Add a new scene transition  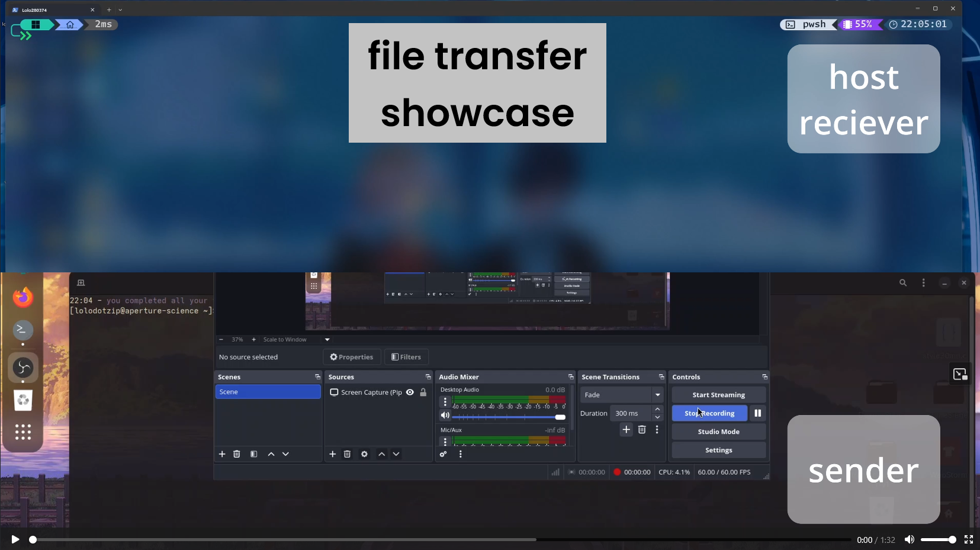[626, 430]
